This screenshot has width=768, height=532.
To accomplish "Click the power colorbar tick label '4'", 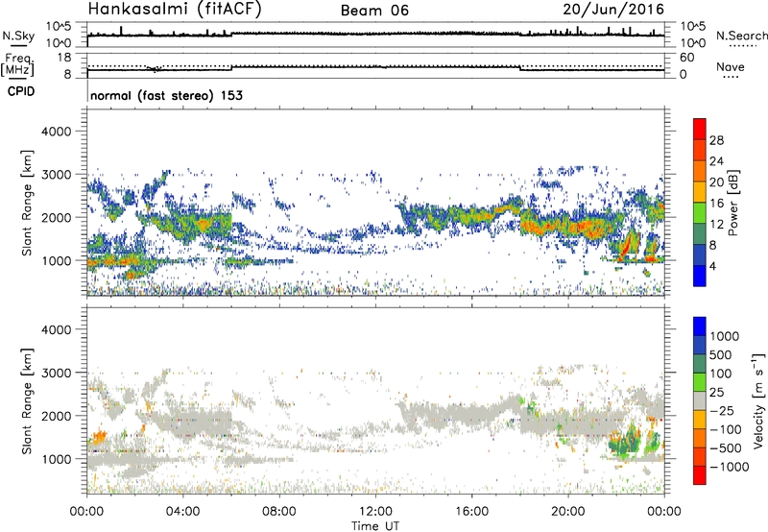I will [713, 267].
